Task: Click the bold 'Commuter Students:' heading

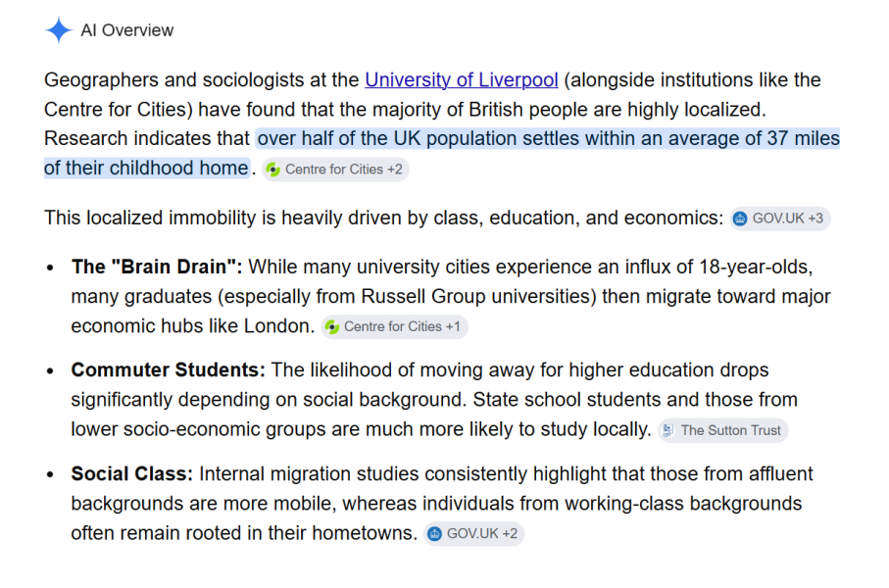Action: click(x=168, y=369)
